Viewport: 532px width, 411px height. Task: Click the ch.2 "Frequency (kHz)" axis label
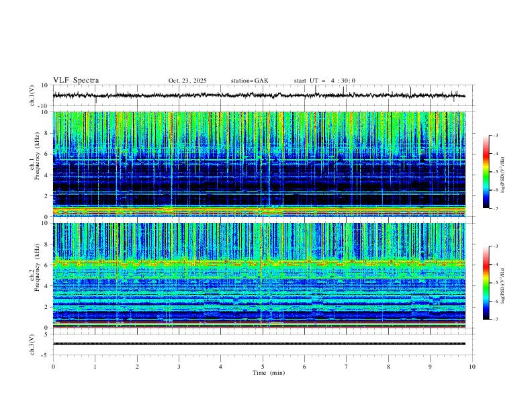point(37,267)
